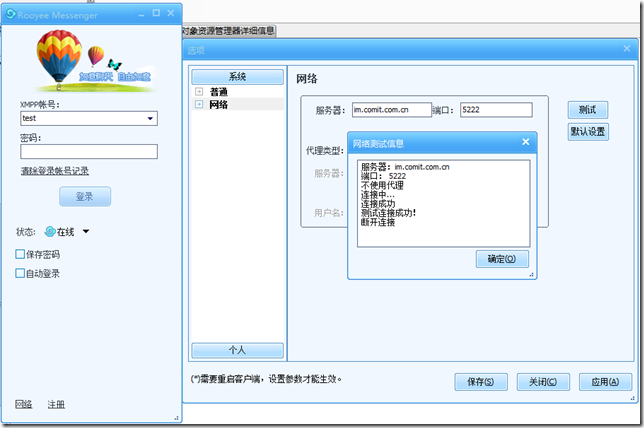Open the 在线 status dropdown arrow
The height and width of the screenshot is (428, 644).
[86, 232]
